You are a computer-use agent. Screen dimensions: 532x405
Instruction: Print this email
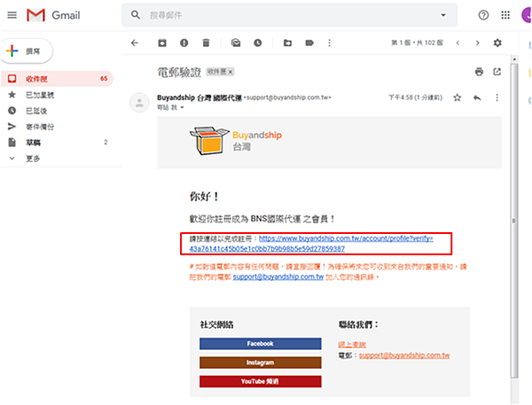pos(479,72)
